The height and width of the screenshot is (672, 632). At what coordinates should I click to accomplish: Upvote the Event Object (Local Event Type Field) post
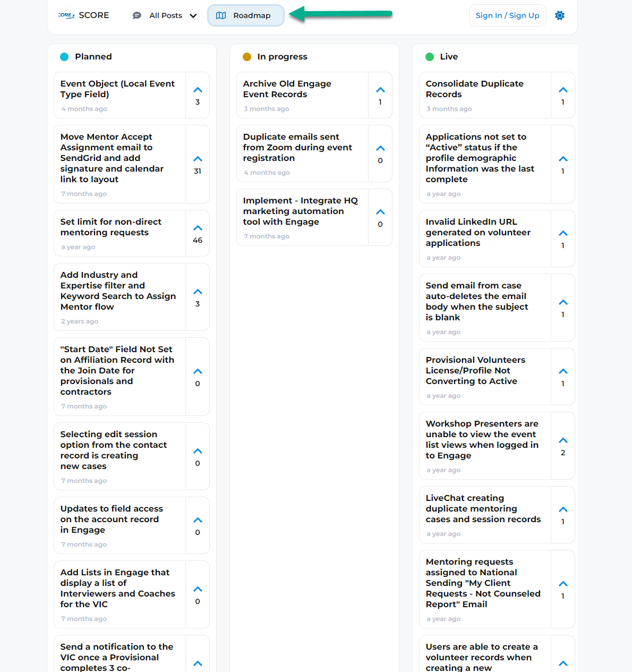[x=198, y=90]
